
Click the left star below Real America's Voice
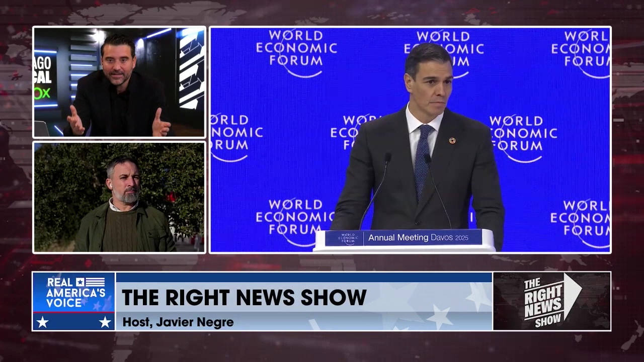tap(42, 322)
